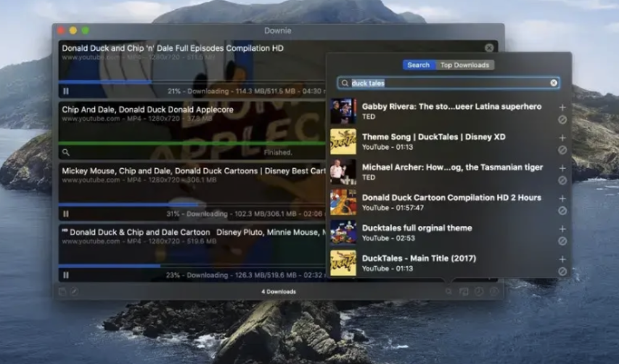Open DuckTales - Main Title (2017) thumbnail

point(343,263)
